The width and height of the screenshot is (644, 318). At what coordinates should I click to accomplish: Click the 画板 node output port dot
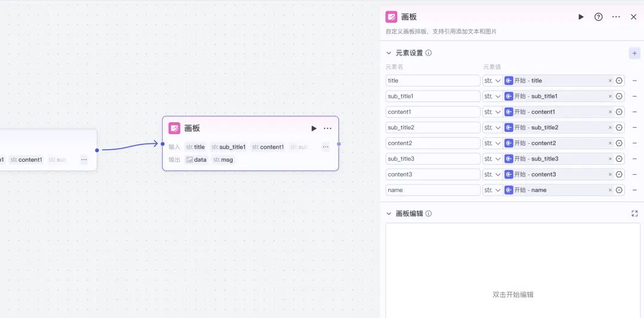point(339,144)
